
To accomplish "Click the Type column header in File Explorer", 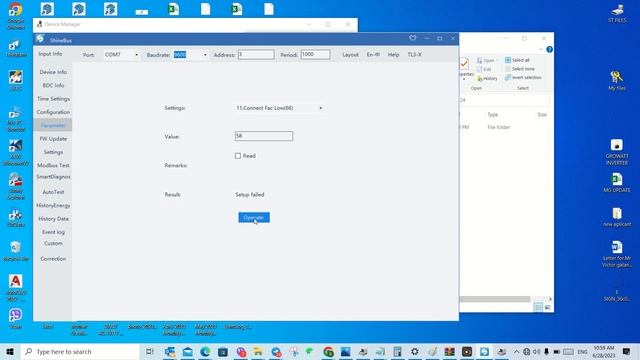I will point(493,115).
